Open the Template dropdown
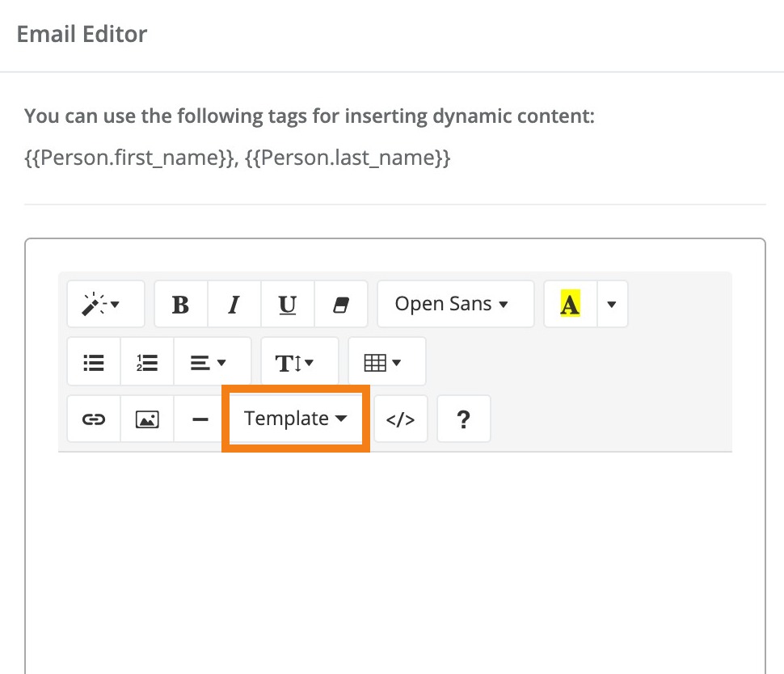 point(295,418)
